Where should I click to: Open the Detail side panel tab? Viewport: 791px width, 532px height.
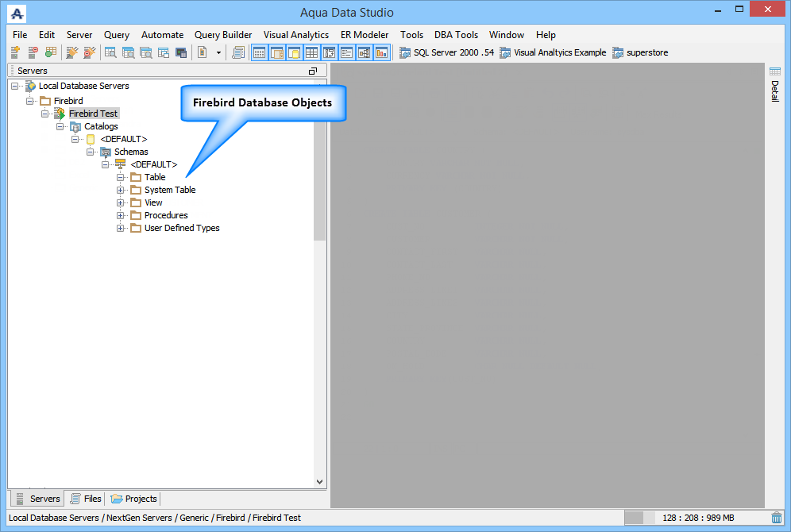pos(775,84)
